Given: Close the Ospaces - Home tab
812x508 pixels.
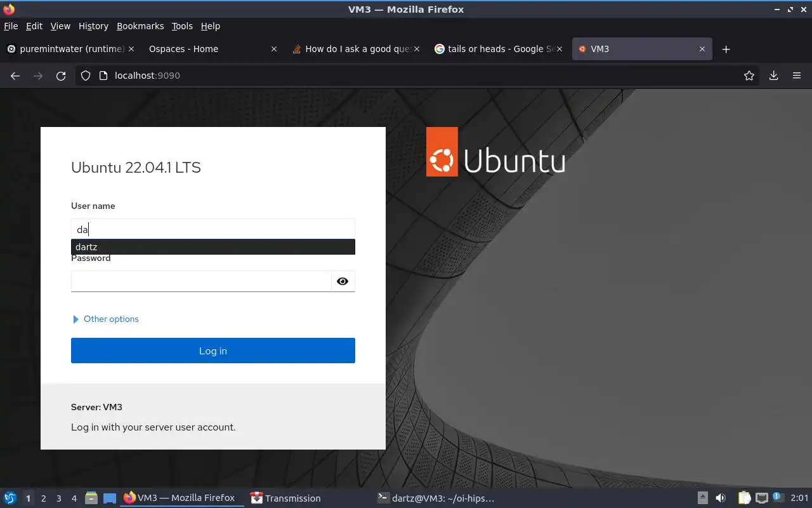Looking at the screenshot, I should [274, 49].
